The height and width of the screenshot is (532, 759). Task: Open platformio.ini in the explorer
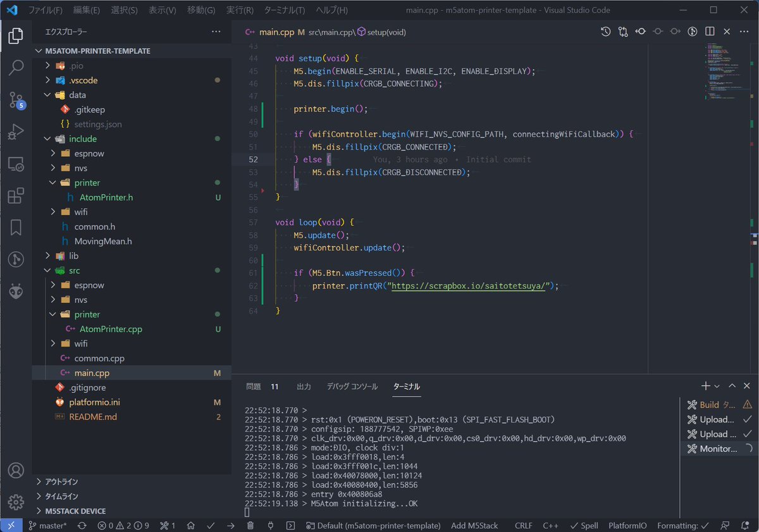click(132, 402)
